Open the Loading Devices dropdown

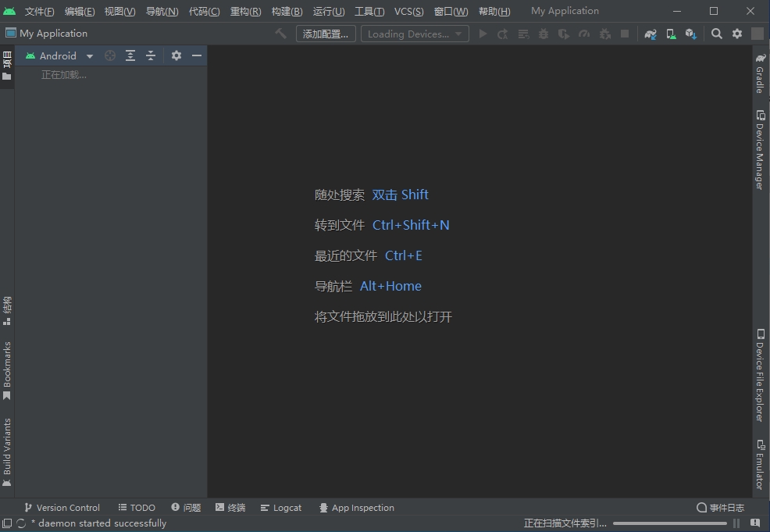(415, 34)
